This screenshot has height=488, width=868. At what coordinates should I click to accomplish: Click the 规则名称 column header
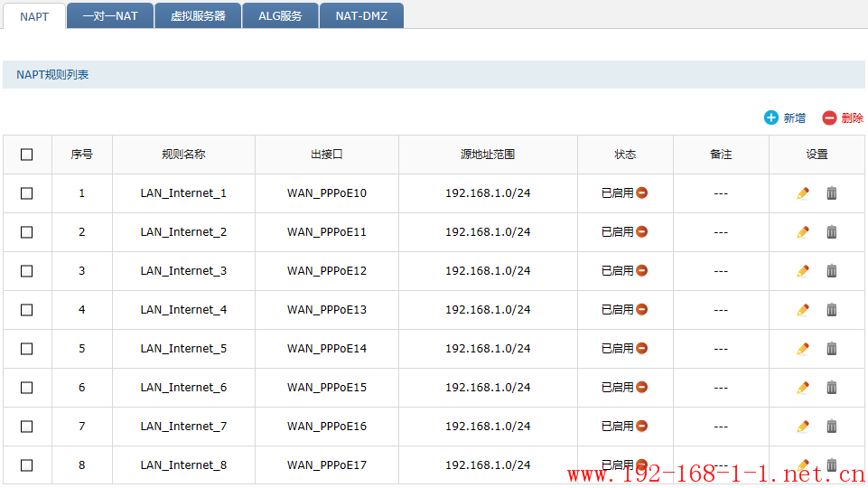click(x=183, y=155)
